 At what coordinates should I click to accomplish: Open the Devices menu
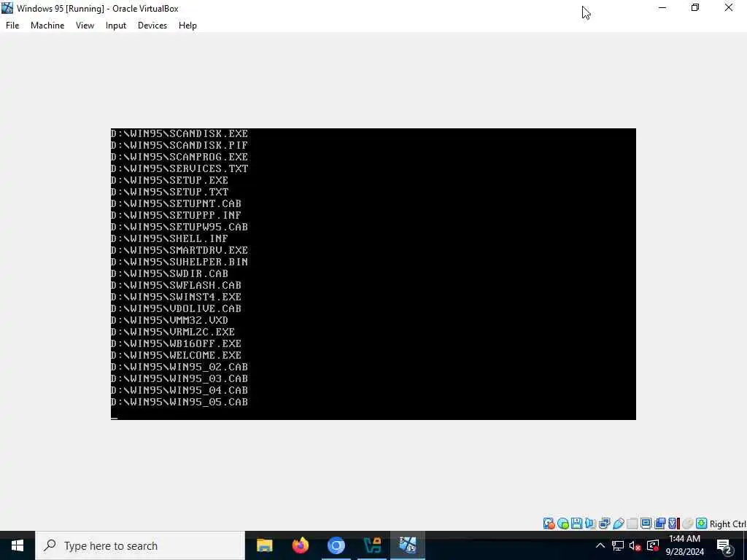pos(152,26)
